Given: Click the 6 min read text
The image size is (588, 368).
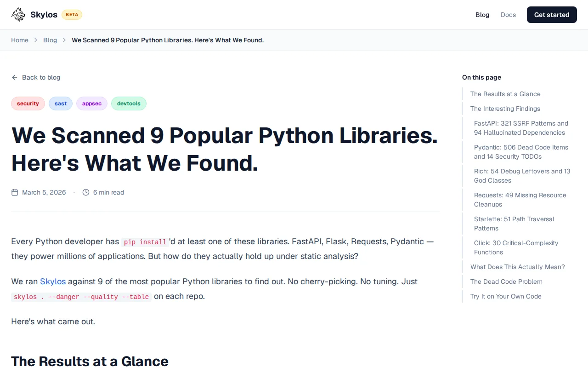Looking at the screenshot, I should tap(108, 192).
